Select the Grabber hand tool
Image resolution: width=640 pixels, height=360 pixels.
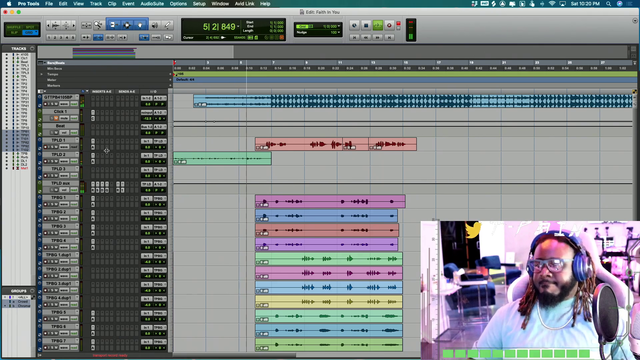(x=140, y=25)
